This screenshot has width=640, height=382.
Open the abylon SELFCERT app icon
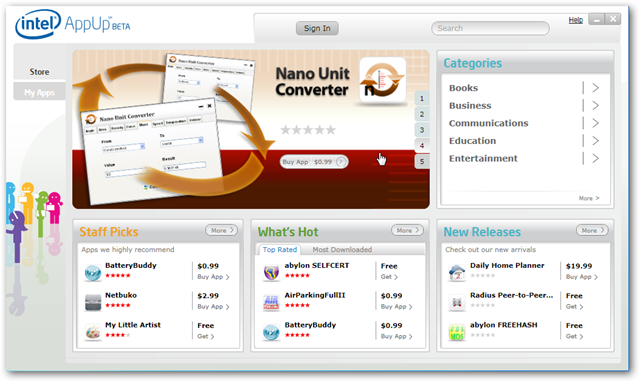[x=271, y=272]
